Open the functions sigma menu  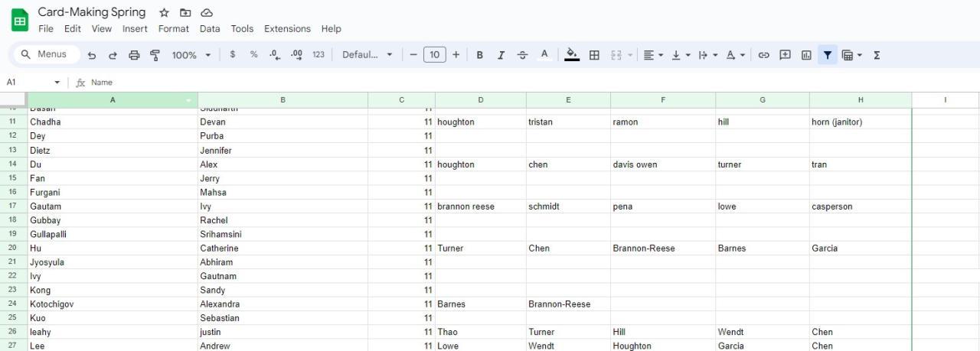877,55
